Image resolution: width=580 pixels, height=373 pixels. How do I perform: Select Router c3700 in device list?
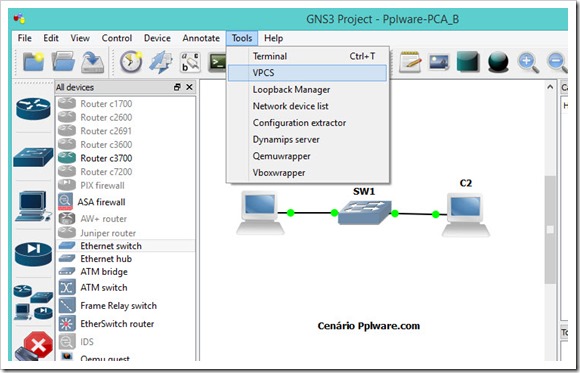(125, 158)
